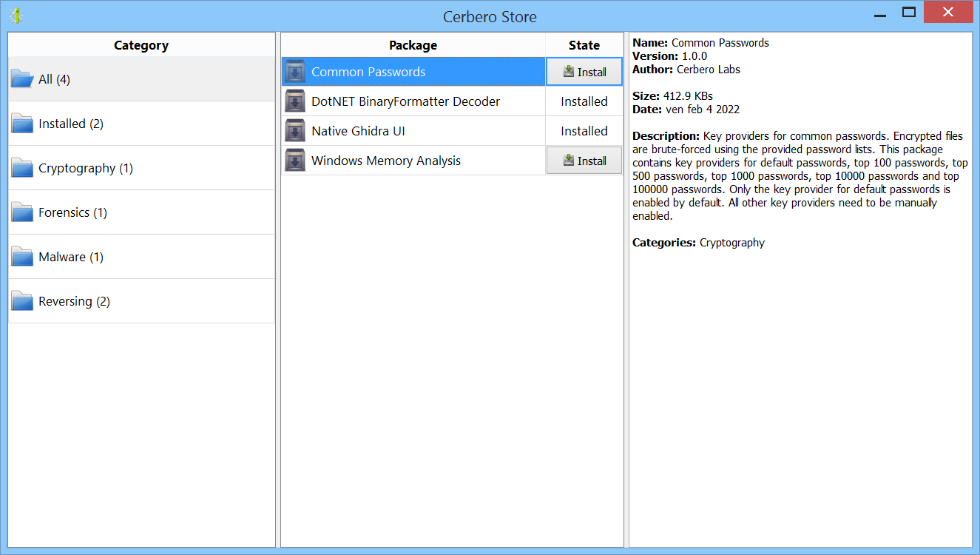Show the Installed (2) category
Viewport: 980px width, 555px height.
pos(141,124)
